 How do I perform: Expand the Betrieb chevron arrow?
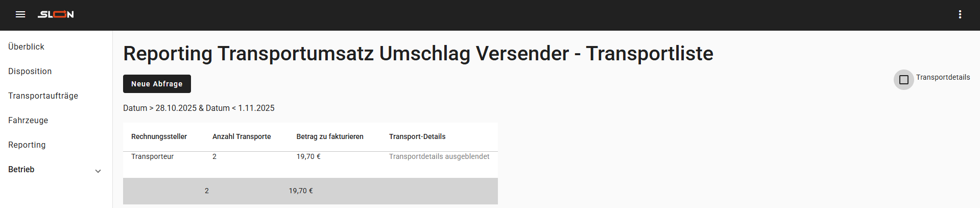[98, 171]
